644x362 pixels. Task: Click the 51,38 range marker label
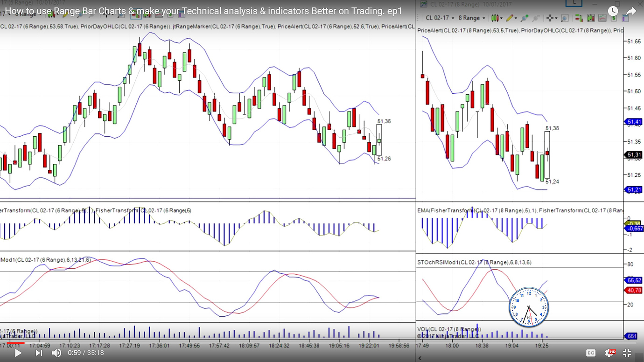(x=552, y=128)
